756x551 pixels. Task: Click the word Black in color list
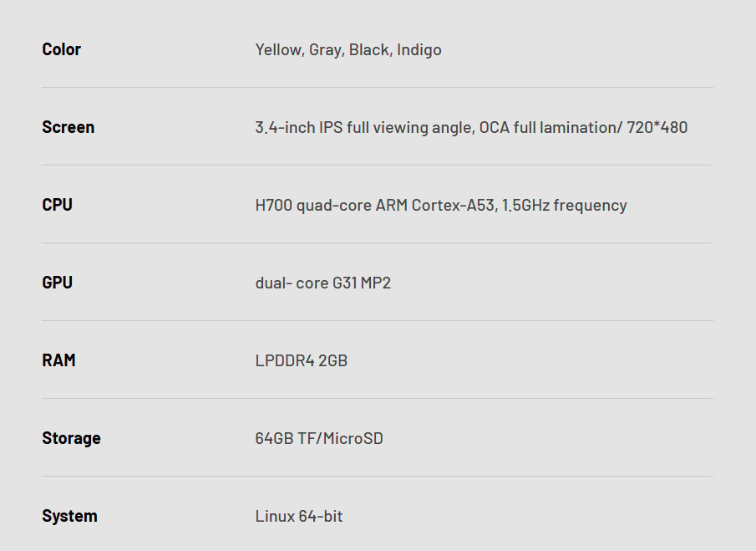pyautogui.click(x=369, y=50)
